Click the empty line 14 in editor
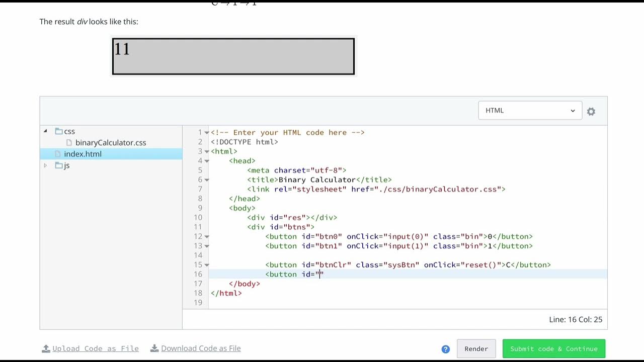 pyautogui.click(x=408, y=255)
